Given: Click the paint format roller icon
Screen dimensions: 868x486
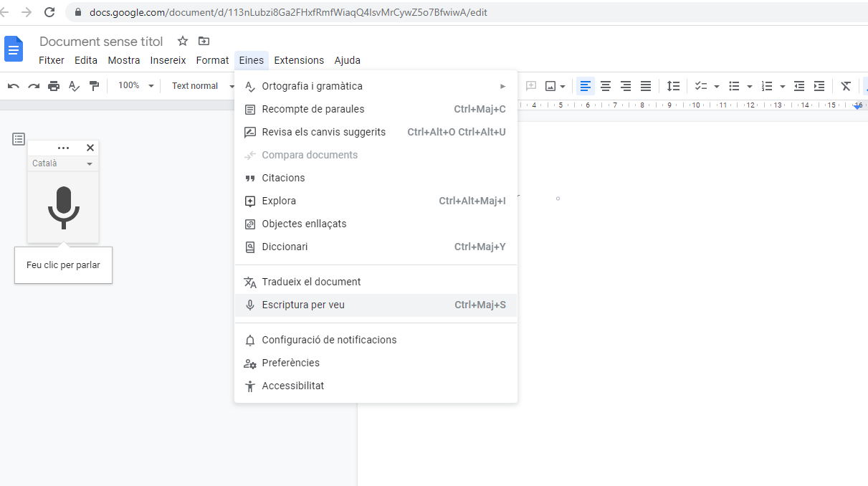Looking at the screenshot, I should [94, 86].
